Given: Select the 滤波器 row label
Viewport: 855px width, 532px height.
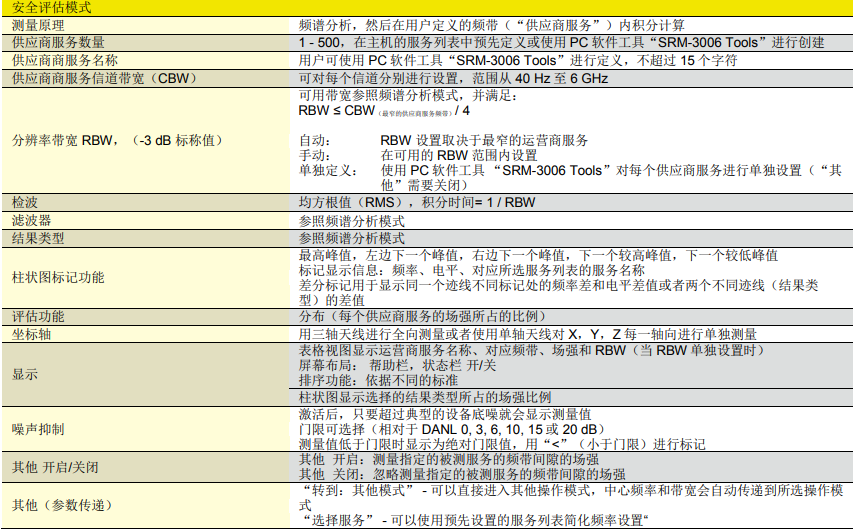Looking at the screenshot, I should 32,220.
